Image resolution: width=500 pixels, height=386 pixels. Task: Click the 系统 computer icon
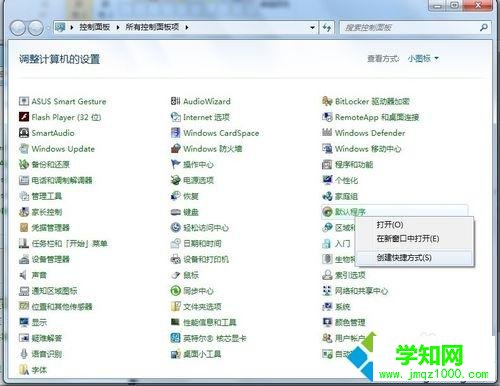(x=327, y=306)
